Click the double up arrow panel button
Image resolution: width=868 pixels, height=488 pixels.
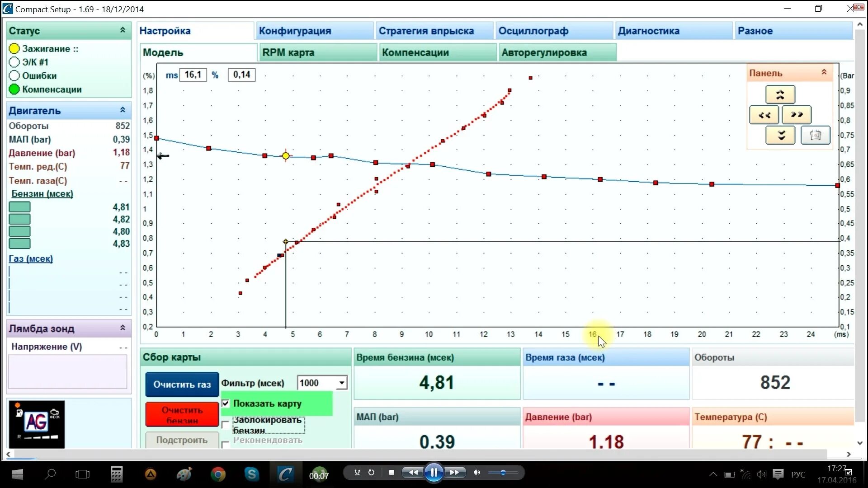pos(780,95)
